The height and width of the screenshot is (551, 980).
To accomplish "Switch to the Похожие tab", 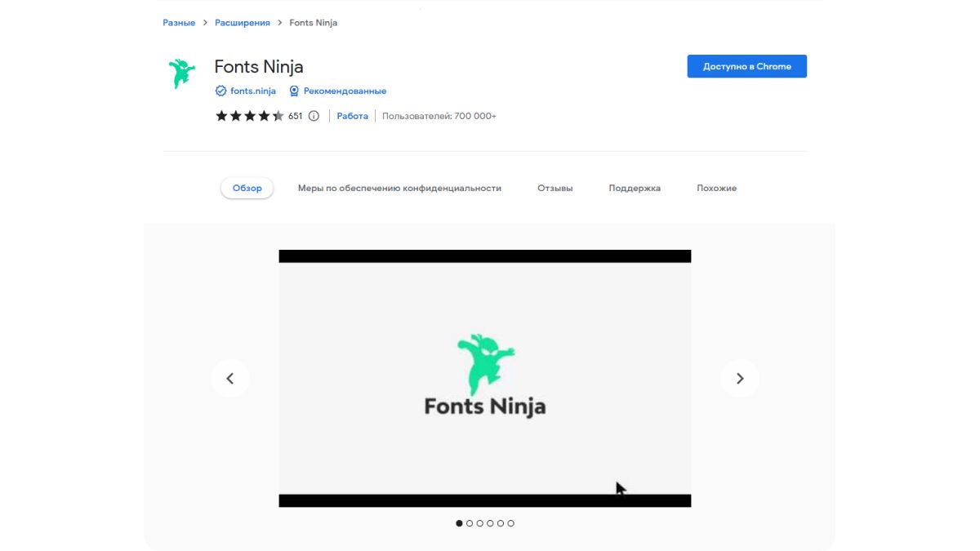I will (716, 188).
